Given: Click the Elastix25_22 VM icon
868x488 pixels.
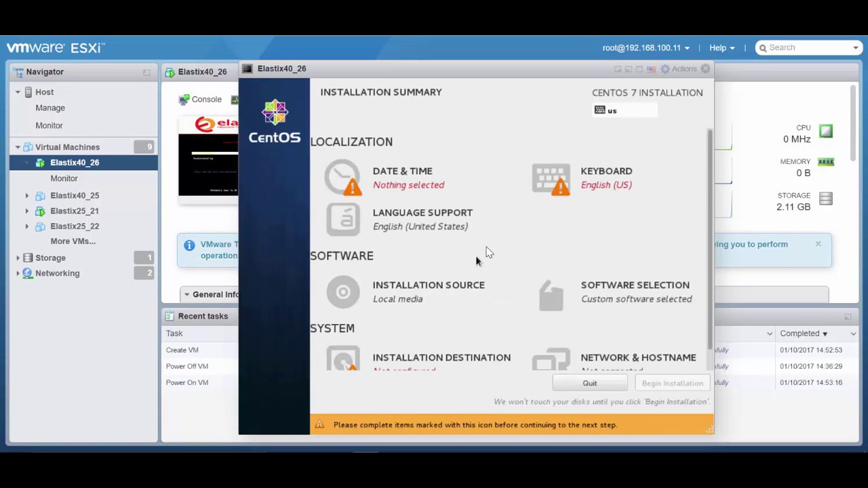Looking at the screenshot, I should (x=40, y=226).
